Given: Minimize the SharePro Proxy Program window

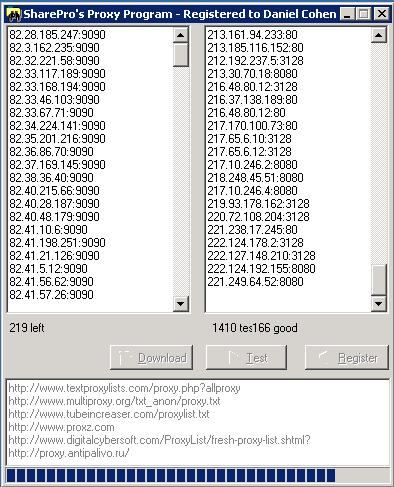Looking at the screenshot, I should pos(347,14).
